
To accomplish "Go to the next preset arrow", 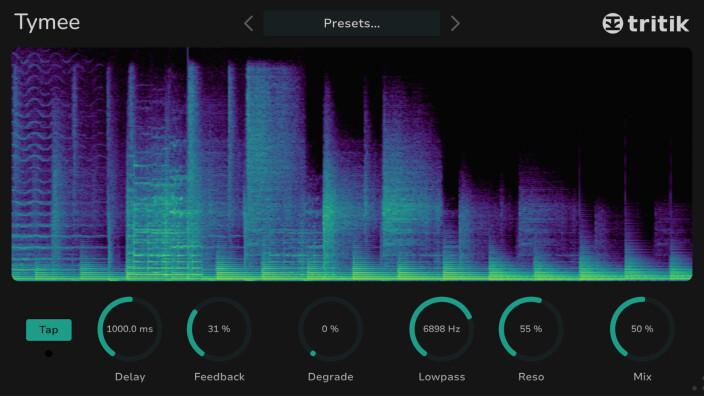I will [455, 23].
